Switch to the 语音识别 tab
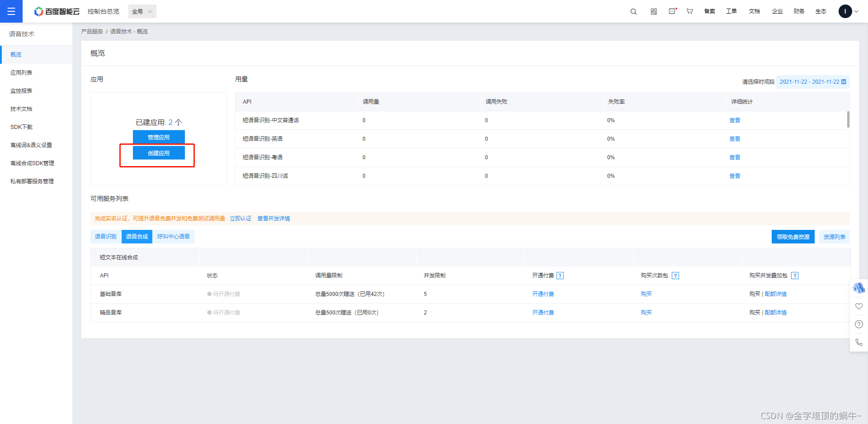Viewport: 868px width, 424px height. coord(106,237)
